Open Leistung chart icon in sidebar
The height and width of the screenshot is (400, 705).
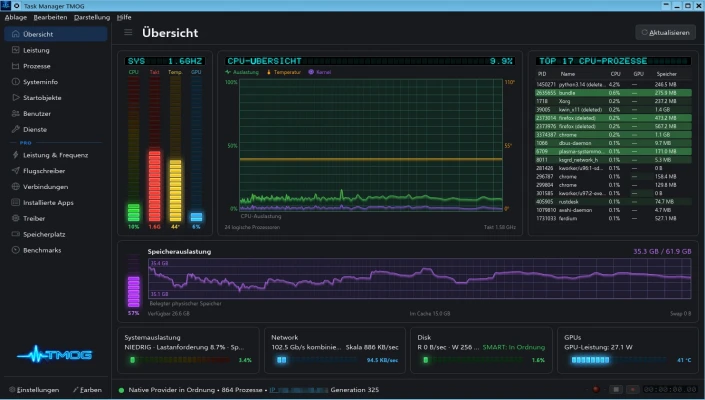pyautogui.click(x=16, y=50)
